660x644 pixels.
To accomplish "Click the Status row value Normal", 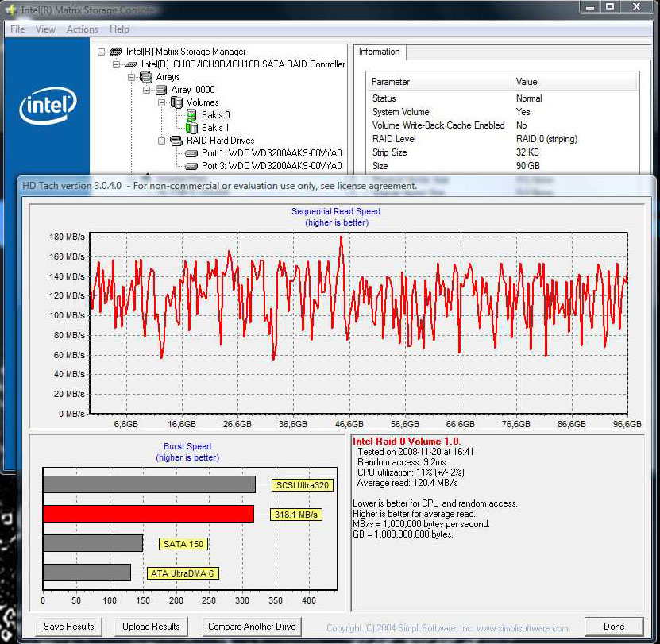I will point(529,98).
